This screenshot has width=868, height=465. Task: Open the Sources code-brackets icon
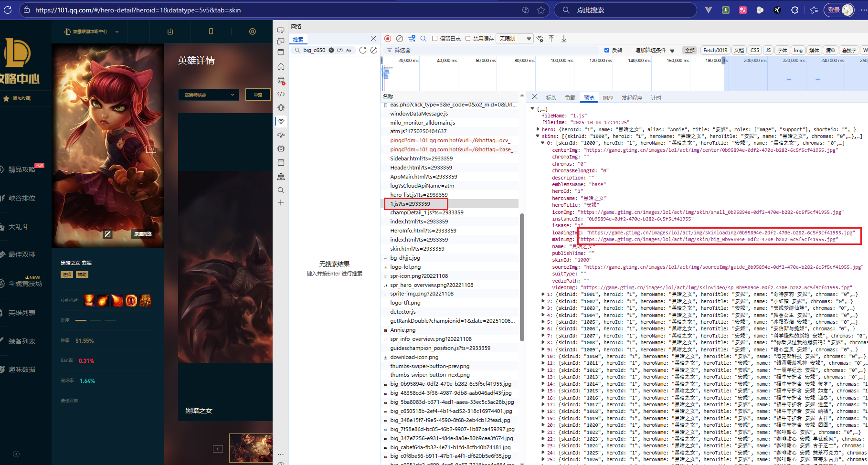pos(281,94)
